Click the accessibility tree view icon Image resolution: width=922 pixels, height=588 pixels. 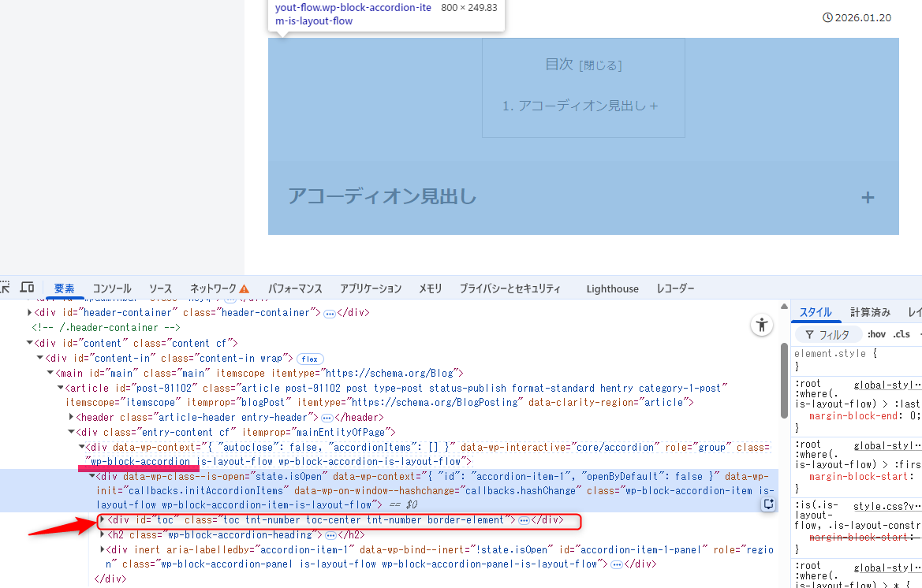(761, 325)
